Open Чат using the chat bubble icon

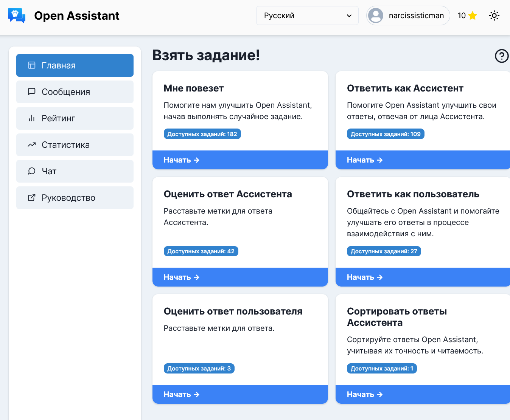click(x=31, y=171)
